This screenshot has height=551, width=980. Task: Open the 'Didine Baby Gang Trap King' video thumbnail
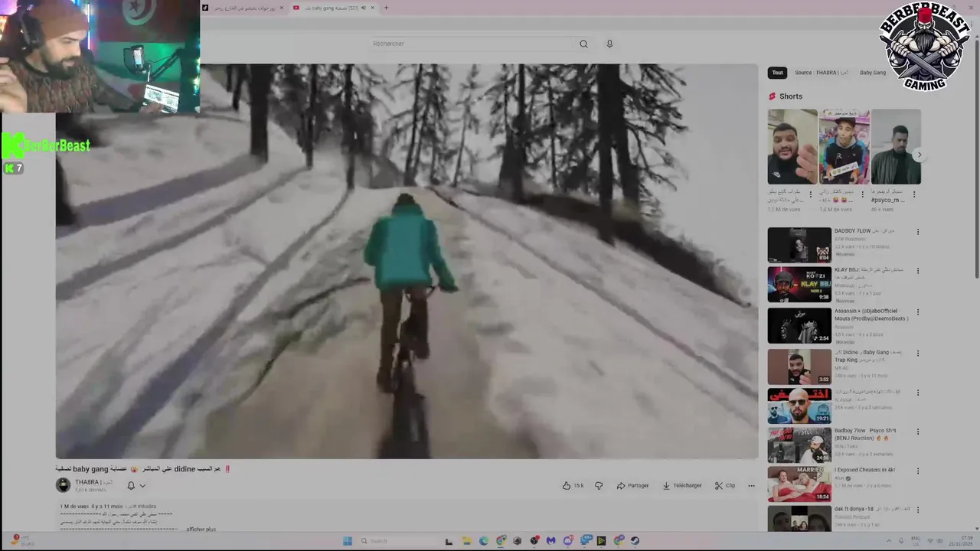(x=799, y=367)
